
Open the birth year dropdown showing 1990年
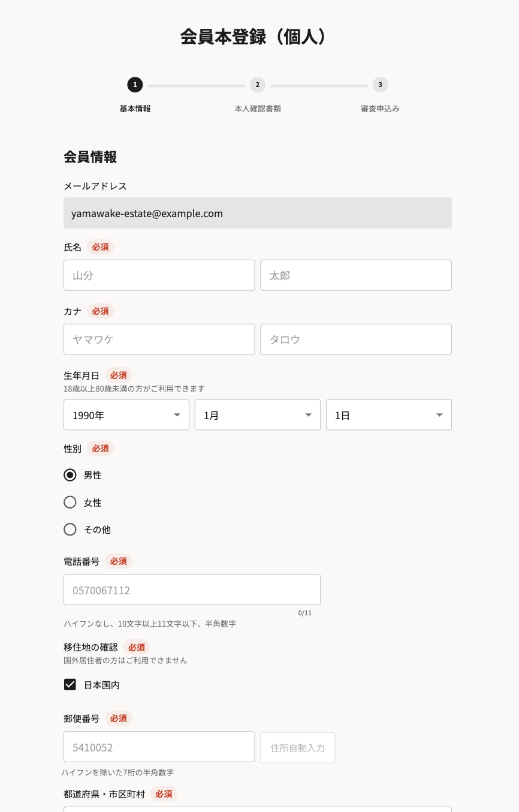[x=126, y=414]
